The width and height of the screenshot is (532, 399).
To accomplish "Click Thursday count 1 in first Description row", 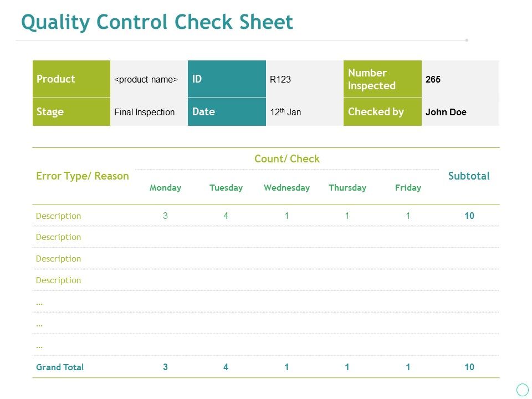I will click(347, 216).
